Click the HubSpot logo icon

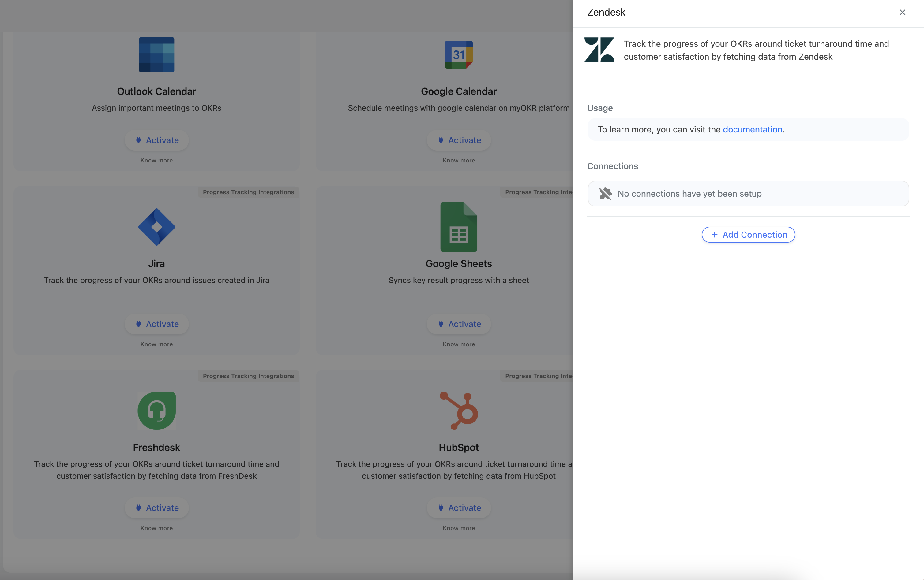click(x=459, y=411)
